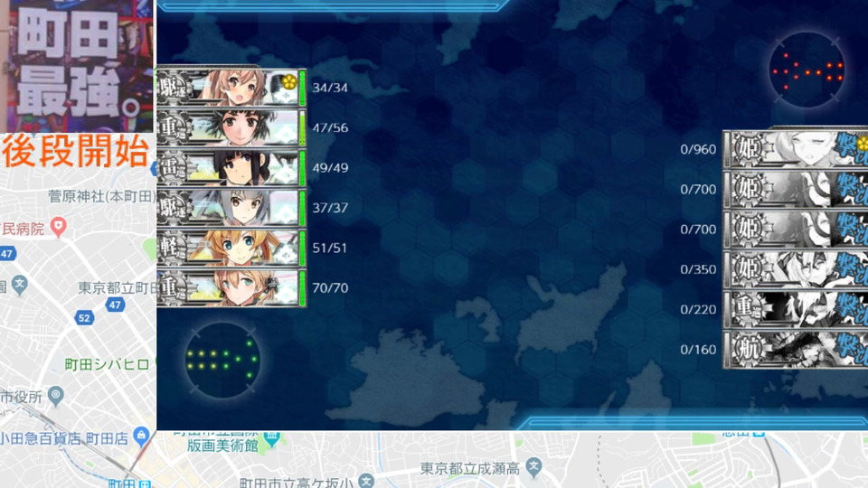Click the 町田シバヒロ map label
The image size is (868, 488).
(x=107, y=364)
